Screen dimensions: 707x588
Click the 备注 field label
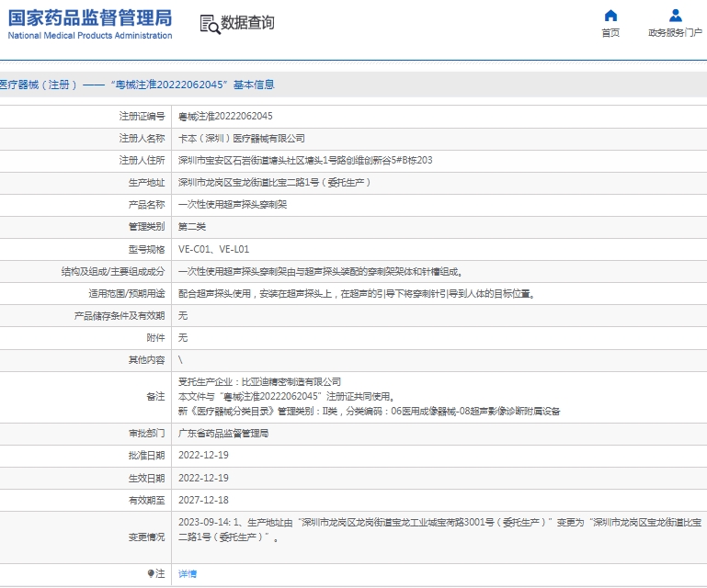155,397
